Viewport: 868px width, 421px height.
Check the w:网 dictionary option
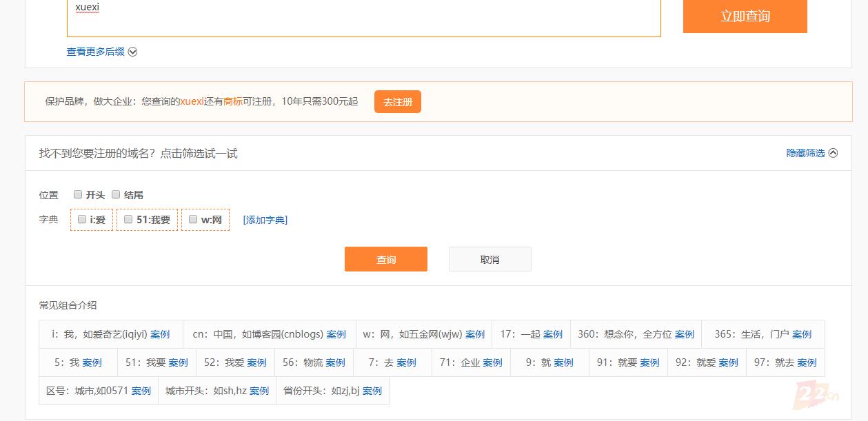(193, 219)
